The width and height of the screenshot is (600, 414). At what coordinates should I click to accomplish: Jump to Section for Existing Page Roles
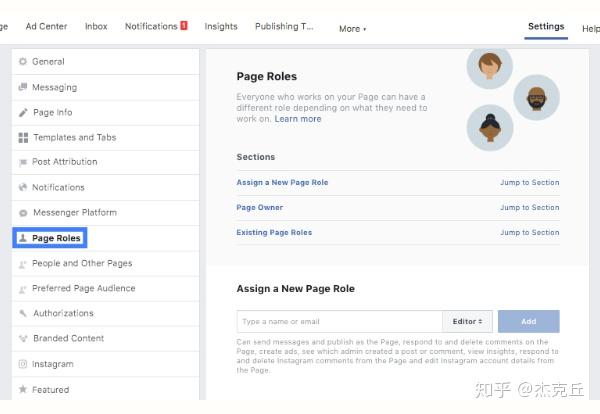tap(530, 232)
